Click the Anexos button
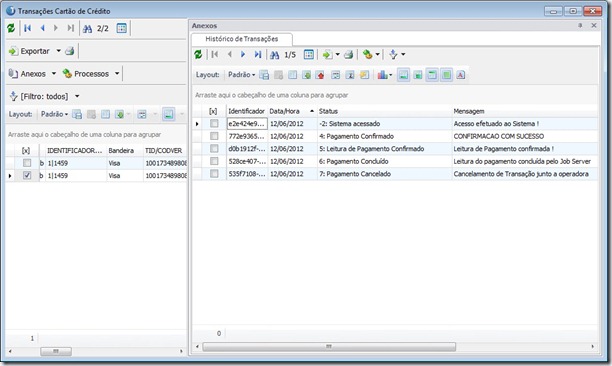Image resolution: width=612 pixels, height=366 pixels. 27,74
